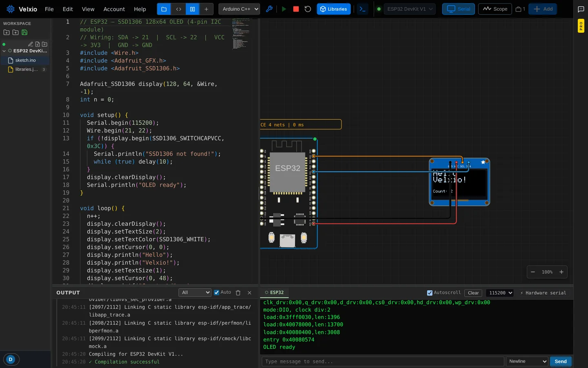Close the Output panel

[249, 293]
